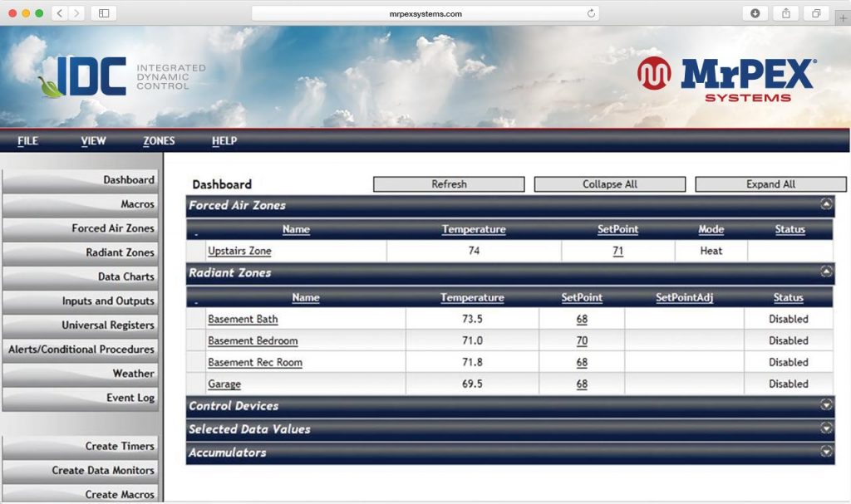Click the mrpexsystems.com address bar
851x504 pixels.
pyautogui.click(x=425, y=14)
